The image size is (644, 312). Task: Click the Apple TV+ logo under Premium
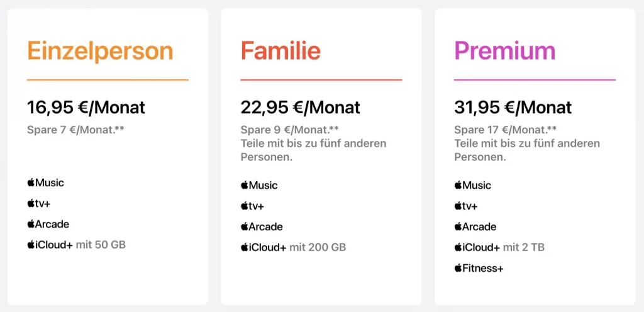(x=466, y=206)
